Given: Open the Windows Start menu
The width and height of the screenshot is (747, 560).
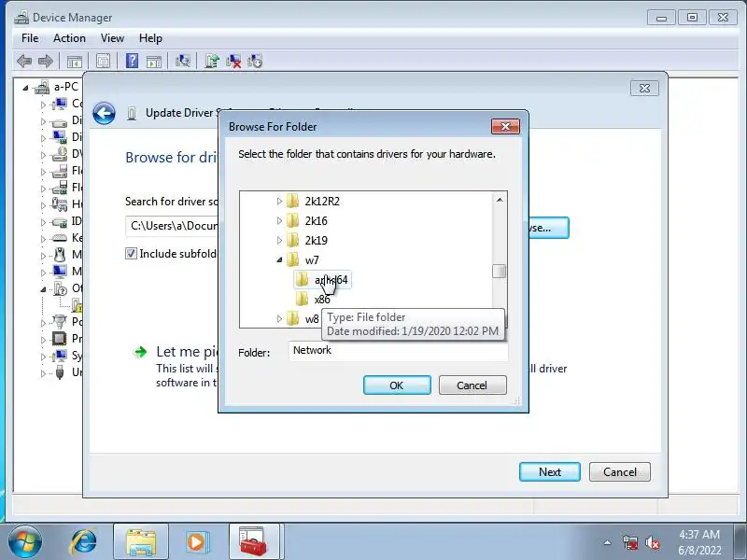Looking at the screenshot, I should (x=25, y=542).
